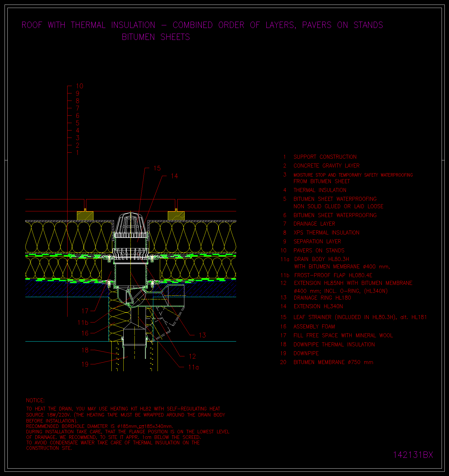Click legend line 'FROM BITUMEN SHEET'
Viewport: 449px width, 476px height.
(x=322, y=181)
